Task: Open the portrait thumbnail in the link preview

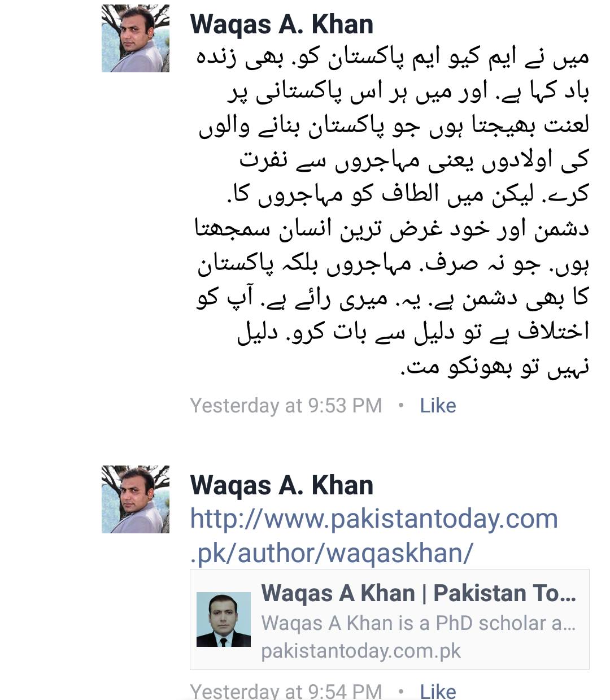Action: [224, 620]
